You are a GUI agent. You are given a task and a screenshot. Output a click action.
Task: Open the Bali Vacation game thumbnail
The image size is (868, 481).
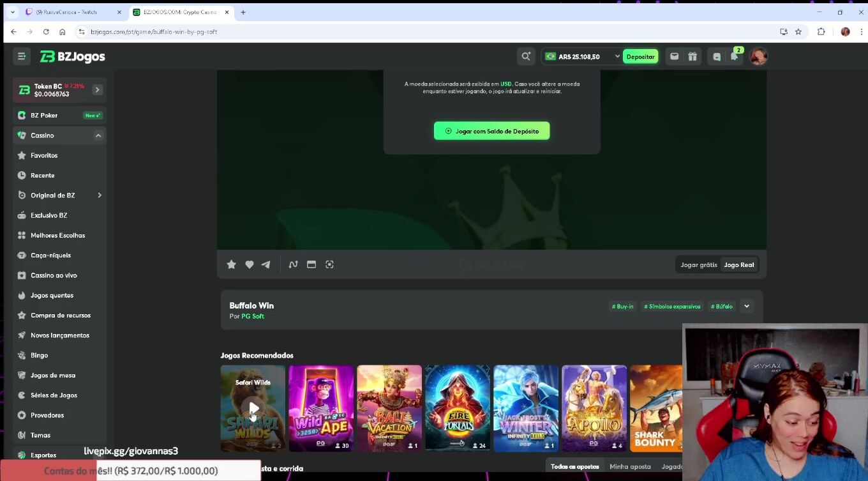click(389, 408)
